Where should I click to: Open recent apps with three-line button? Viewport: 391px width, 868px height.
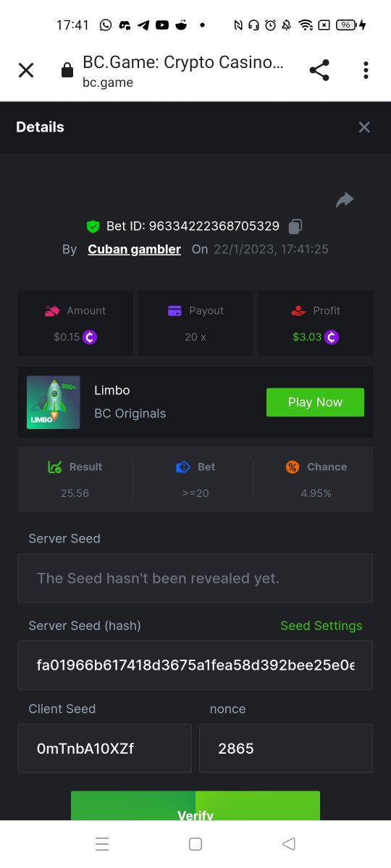point(102,843)
